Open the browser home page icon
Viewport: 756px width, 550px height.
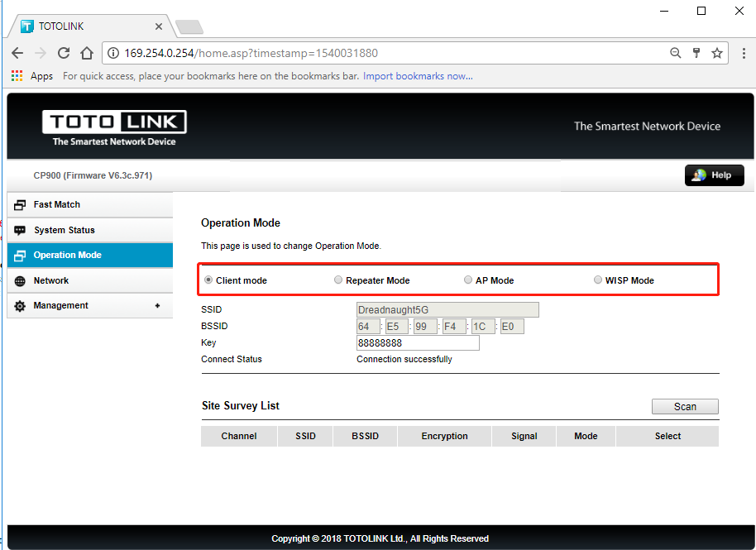tap(87, 53)
